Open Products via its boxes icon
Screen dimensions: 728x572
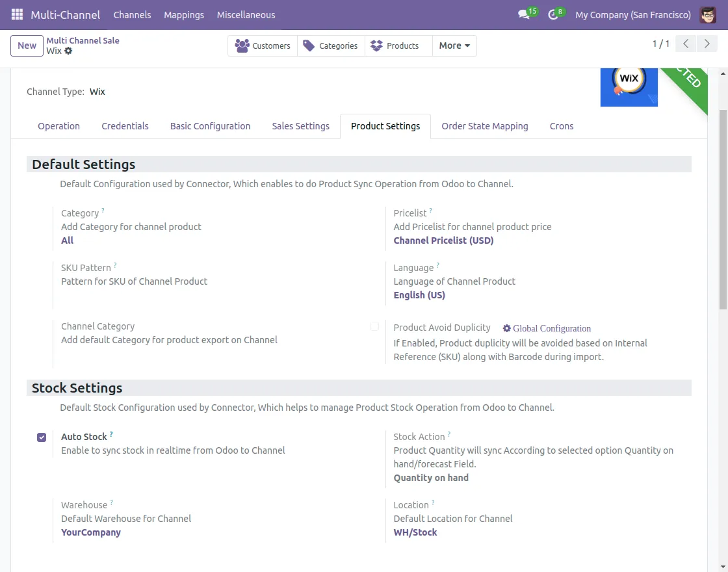[376, 45]
